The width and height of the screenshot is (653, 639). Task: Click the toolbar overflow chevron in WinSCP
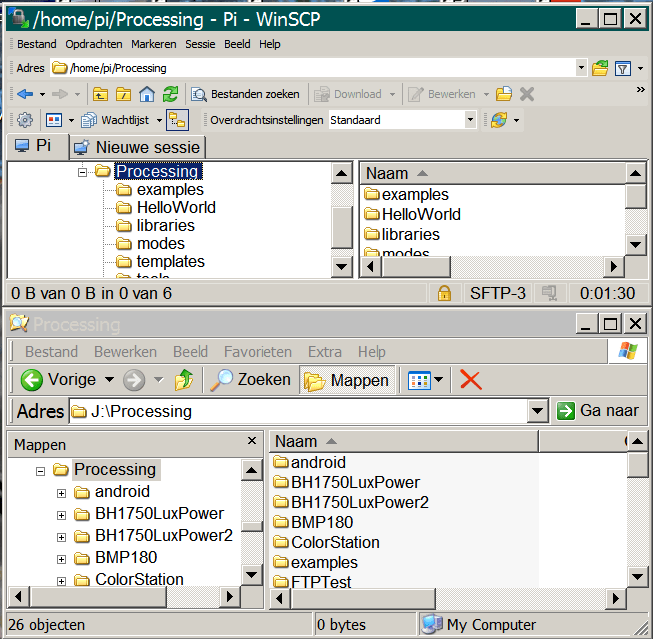coord(641,89)
